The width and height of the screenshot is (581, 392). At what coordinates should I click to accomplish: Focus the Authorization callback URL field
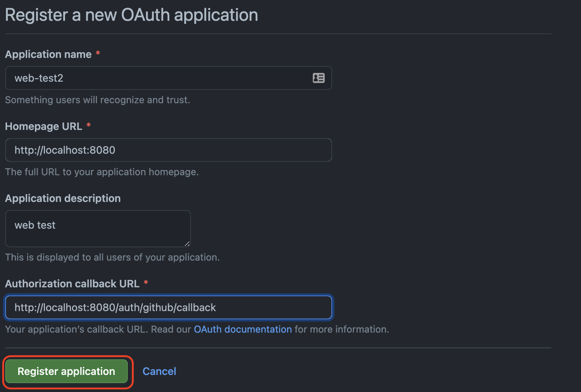(x=168, y=307)
